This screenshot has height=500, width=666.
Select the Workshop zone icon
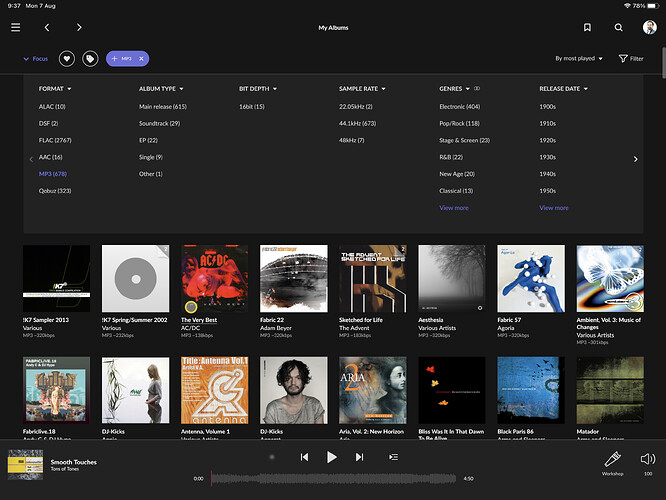(612, 459)
